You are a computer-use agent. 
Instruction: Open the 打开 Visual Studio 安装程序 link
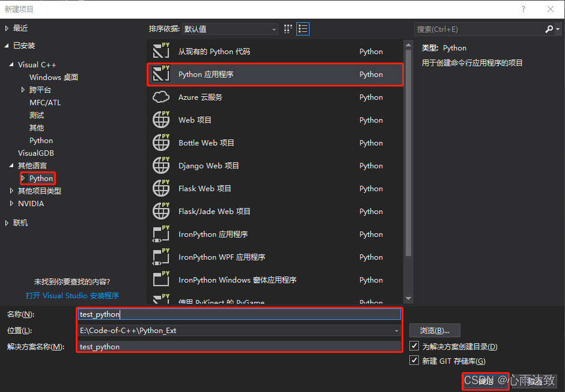72,295
